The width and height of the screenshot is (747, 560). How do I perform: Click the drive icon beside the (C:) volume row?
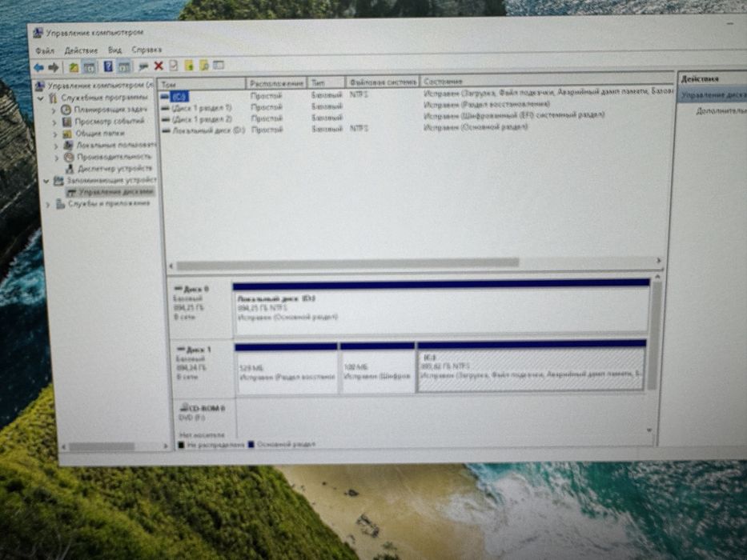click(165, 96)
